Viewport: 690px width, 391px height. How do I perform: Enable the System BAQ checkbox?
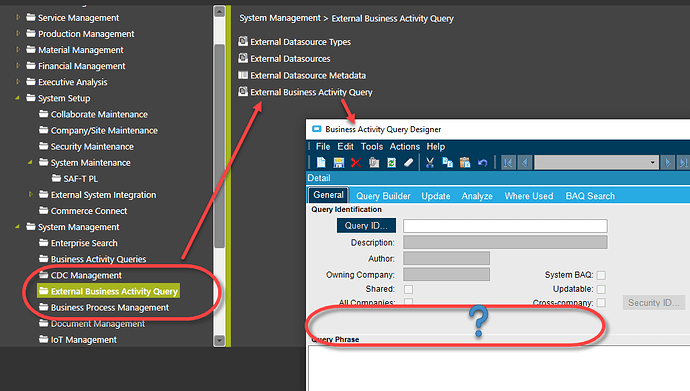point(601,275)
